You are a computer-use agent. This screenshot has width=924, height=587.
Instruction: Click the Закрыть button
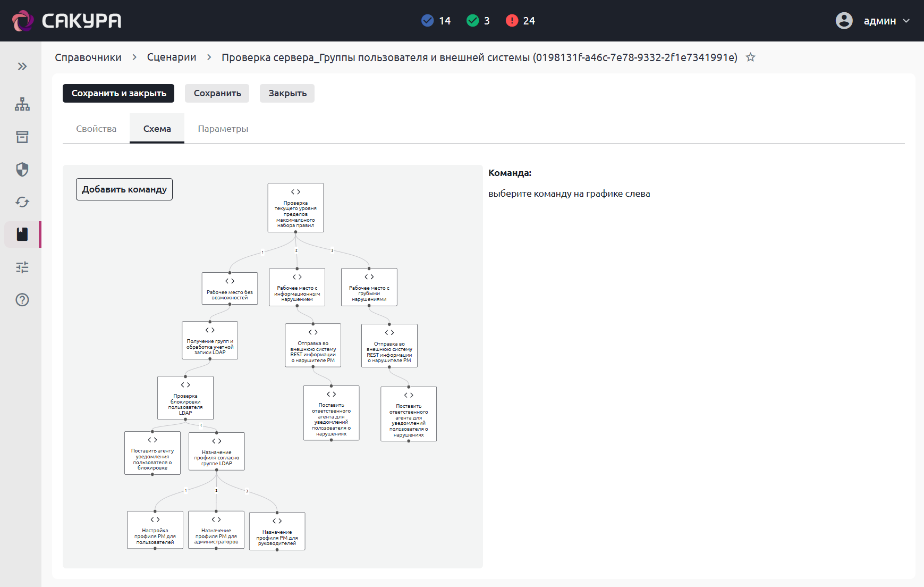point(287,93)
